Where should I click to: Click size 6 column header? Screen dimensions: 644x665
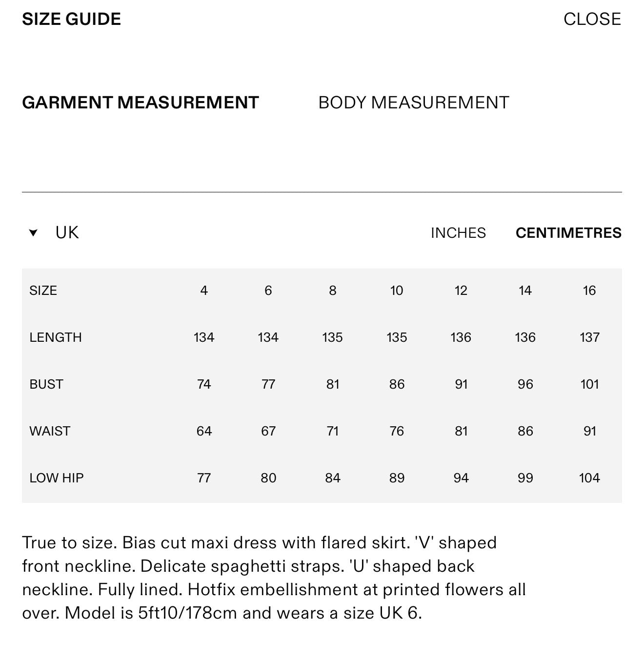click(x=268, y=291)
